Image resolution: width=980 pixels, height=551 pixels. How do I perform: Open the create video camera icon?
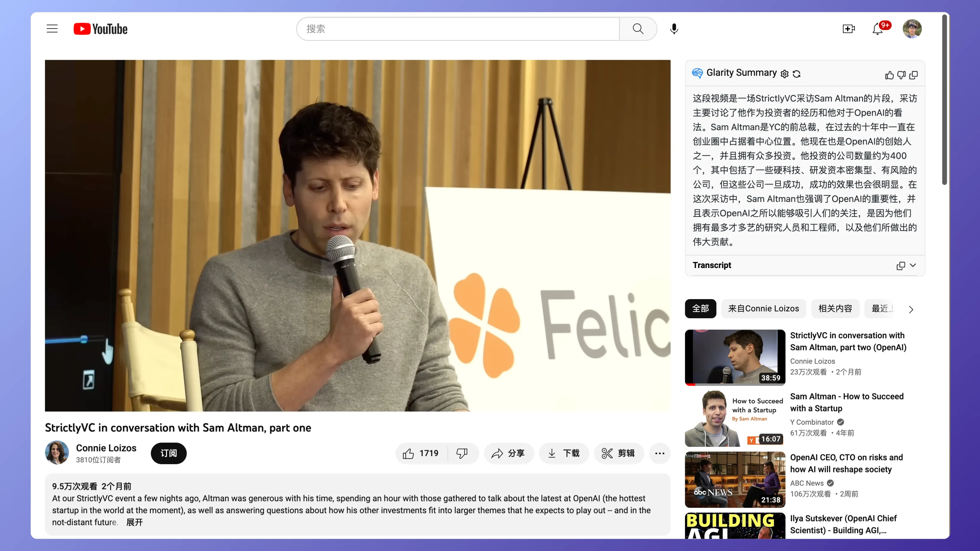pyautogui.click(x=849, y=29)
